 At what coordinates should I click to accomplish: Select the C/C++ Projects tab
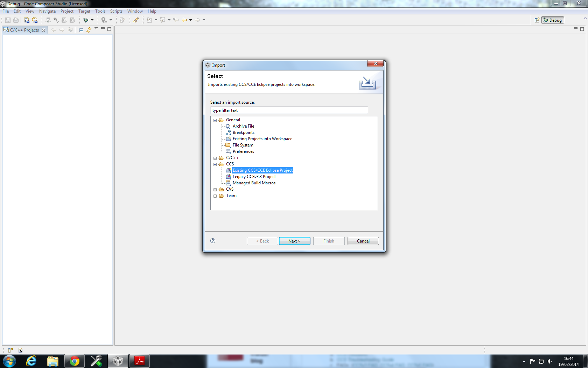24,30
